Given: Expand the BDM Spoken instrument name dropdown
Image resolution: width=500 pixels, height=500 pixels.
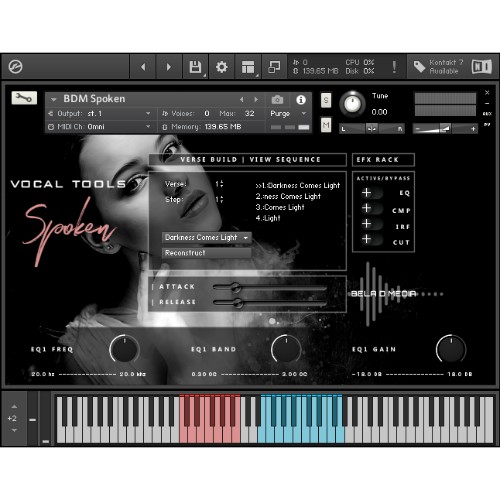Looking at the screenshot, I should 54,99.
